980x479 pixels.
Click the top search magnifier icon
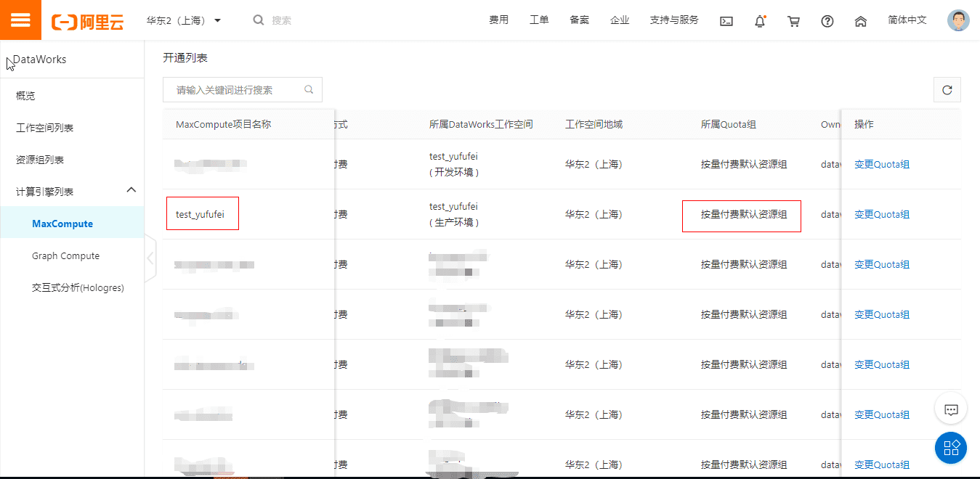coord(259,20)
